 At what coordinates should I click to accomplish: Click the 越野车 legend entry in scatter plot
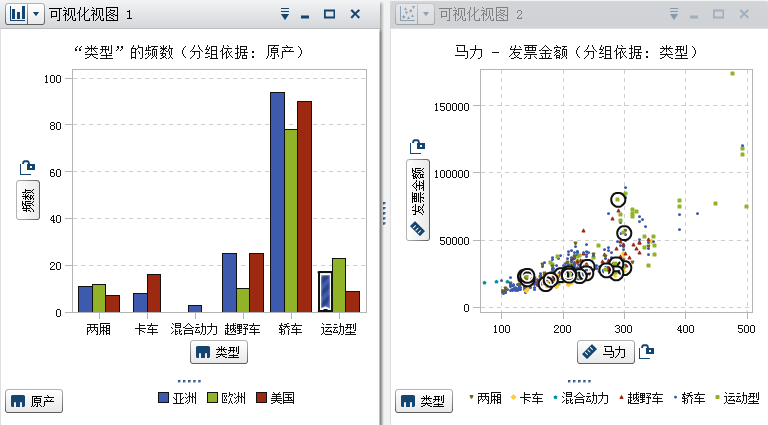click(641, 398)
